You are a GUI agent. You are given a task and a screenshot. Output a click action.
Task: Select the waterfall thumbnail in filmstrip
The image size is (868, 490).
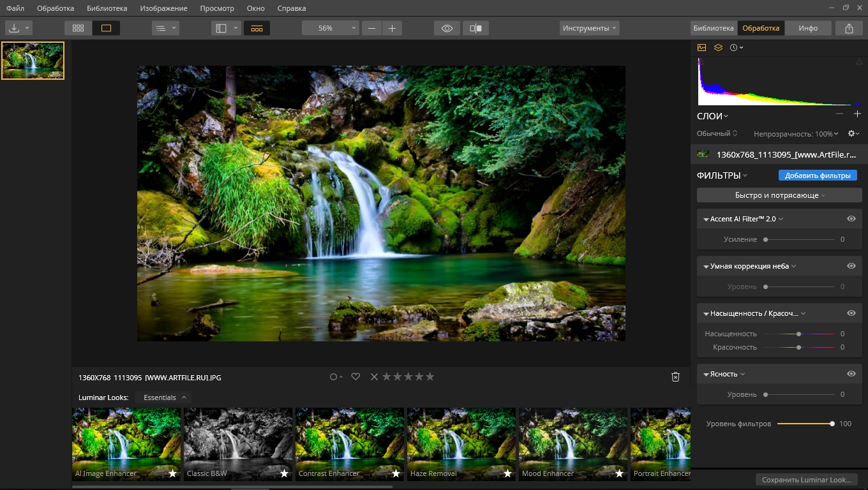pos(33,61)
